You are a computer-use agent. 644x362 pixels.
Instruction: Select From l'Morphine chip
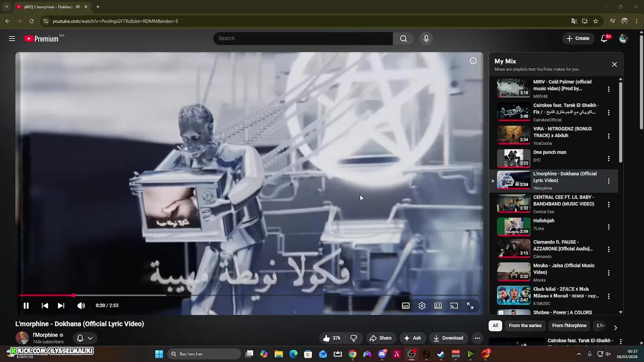[569, 326]
